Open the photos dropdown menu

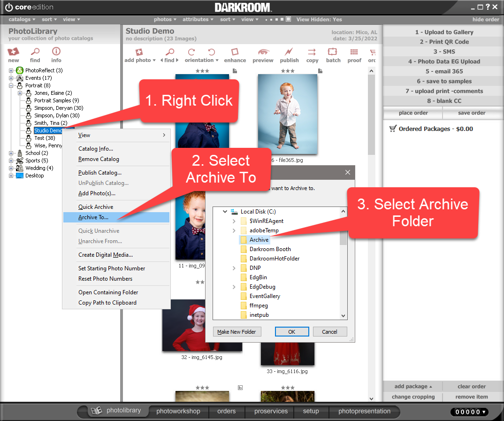[165, 19]
